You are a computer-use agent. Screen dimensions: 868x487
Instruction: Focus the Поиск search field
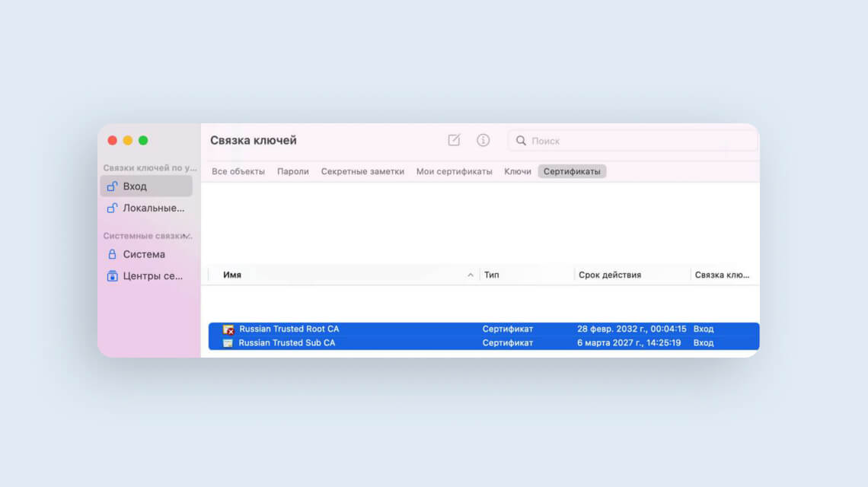point(632,141)
